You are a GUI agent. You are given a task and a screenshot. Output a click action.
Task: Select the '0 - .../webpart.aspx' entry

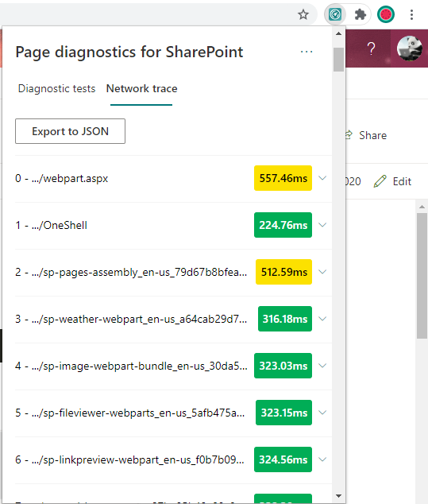[62, 178]
